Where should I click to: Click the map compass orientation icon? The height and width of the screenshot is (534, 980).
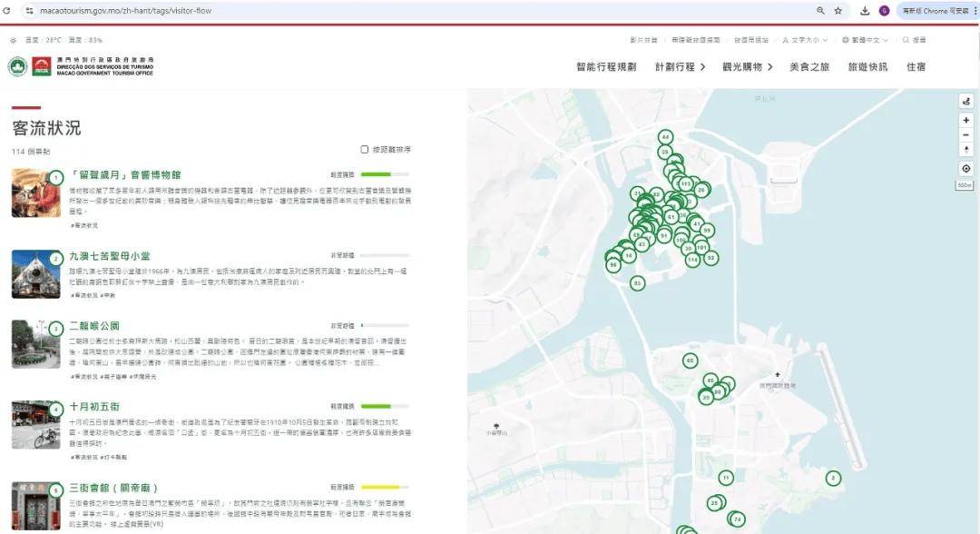coord(965,148)
